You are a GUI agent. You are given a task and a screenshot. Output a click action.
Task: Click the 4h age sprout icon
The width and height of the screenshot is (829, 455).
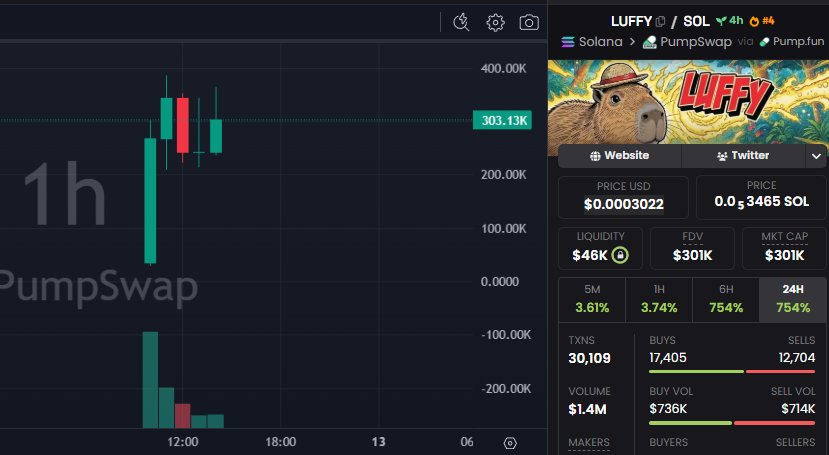pos(721,21)
